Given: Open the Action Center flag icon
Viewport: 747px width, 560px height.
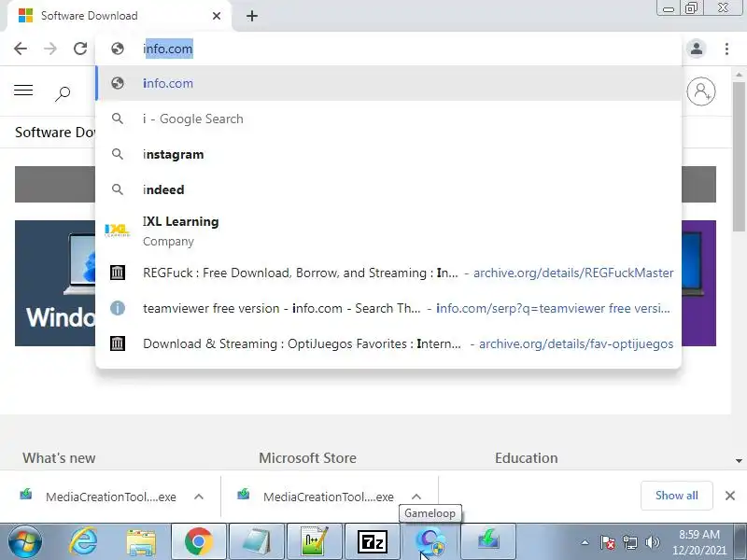Looking at the screenshot, I should pyautogui.click(x=608, y=542).
